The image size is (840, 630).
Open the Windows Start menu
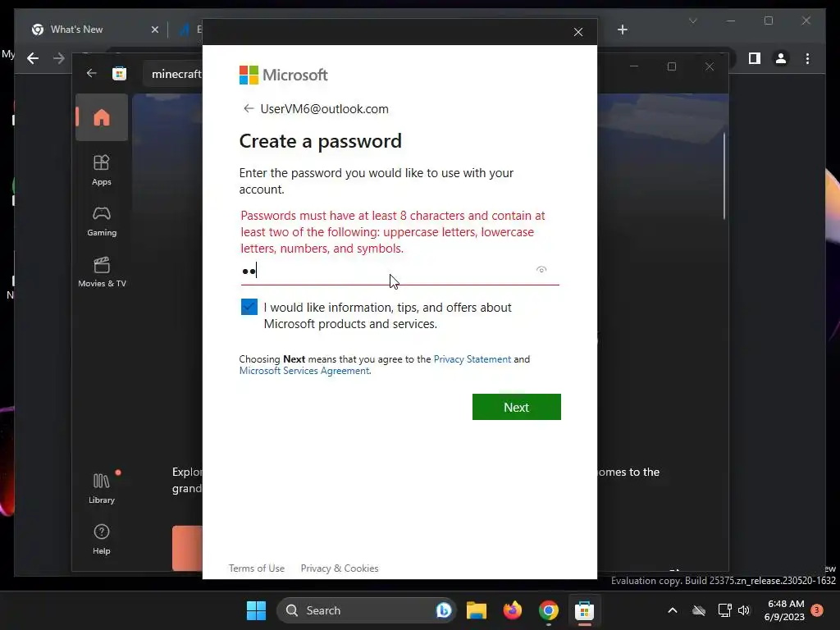coord(256,610)
